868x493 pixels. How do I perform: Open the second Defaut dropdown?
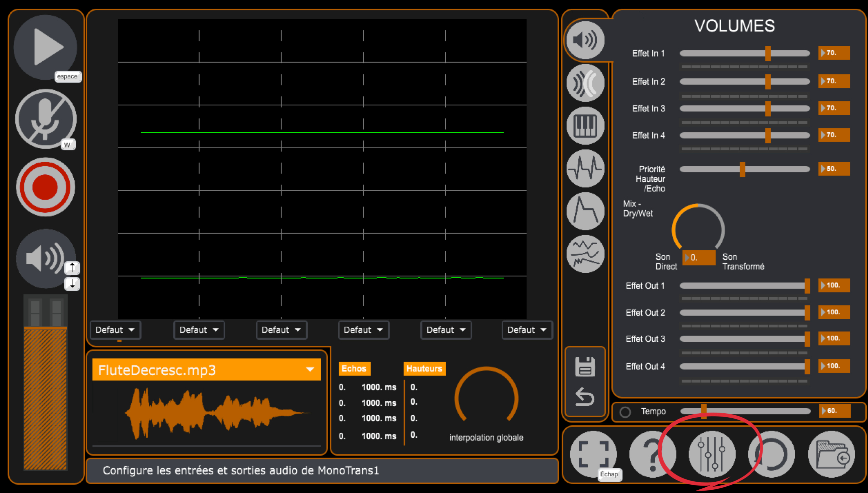pos(199,330)
